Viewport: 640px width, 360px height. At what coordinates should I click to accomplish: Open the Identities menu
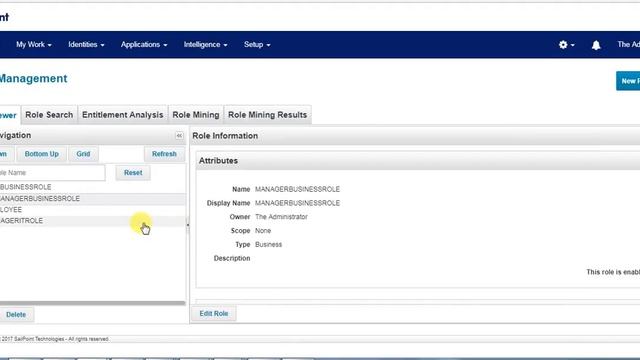(86, 44)
